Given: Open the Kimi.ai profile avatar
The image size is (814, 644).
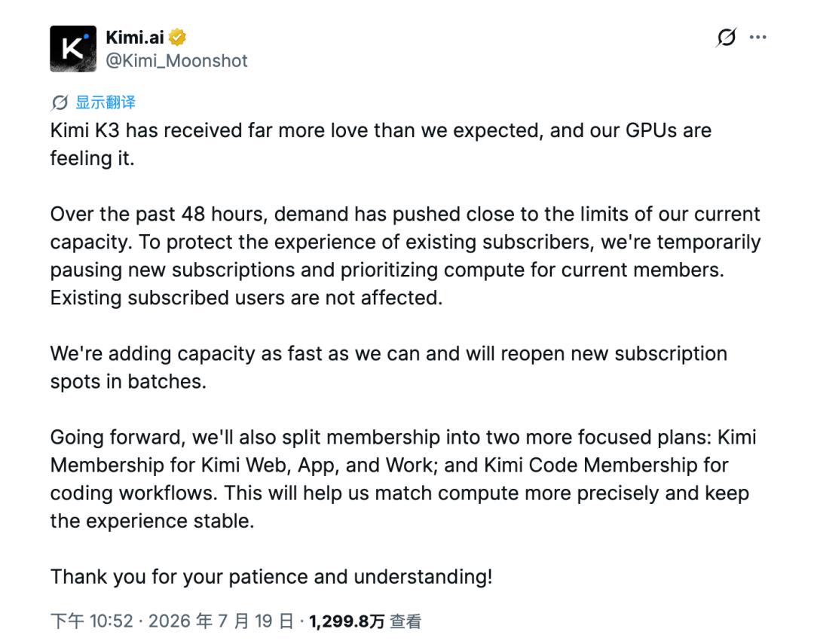Looking at the screenshot, I should pyautogui.click(x=73, y=49).
